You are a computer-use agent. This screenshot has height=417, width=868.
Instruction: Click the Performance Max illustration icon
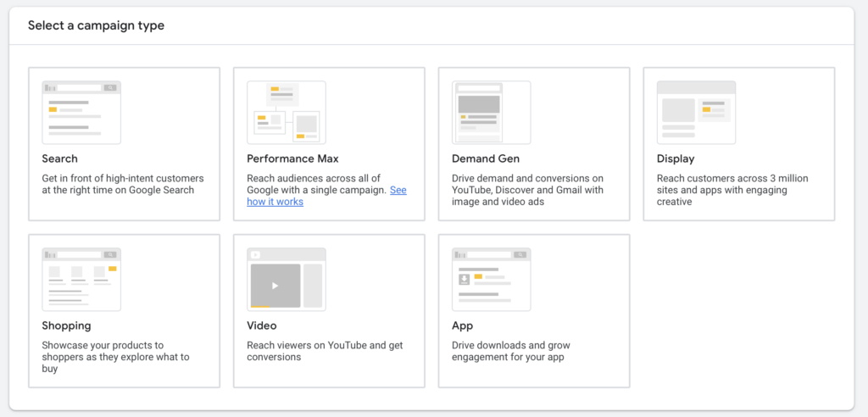286,112
